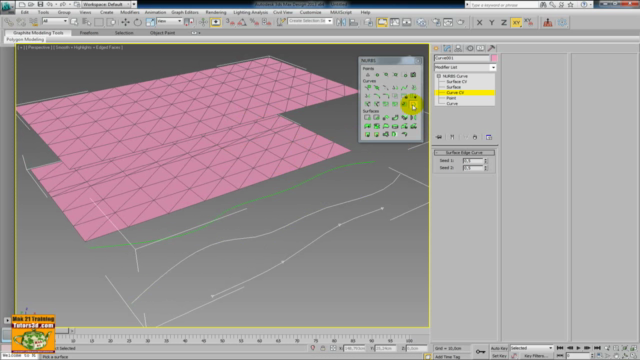Click the Select and Link chain icon
640x360 pixels.
point(9,22)
